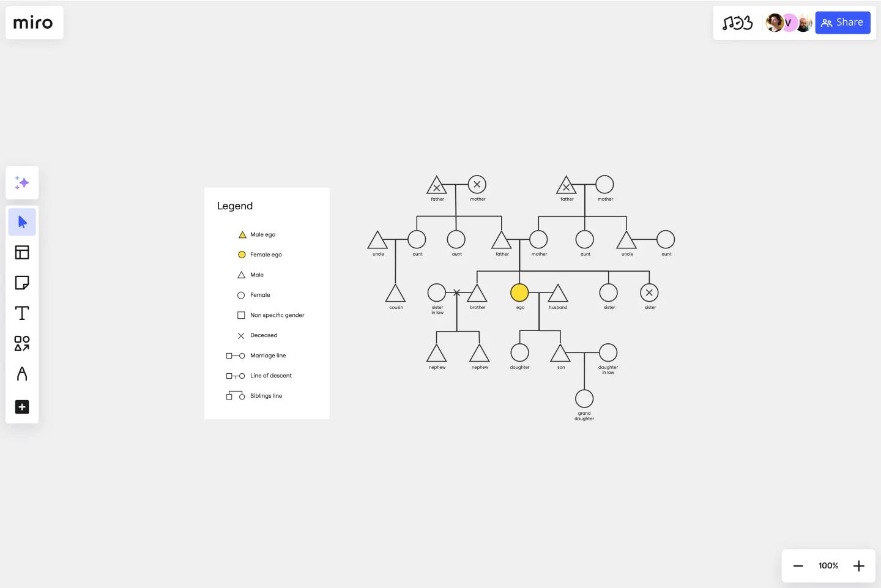This screenshot has width=881, height=588.
Task: Open more tools plus button
Action: point(22,407)
